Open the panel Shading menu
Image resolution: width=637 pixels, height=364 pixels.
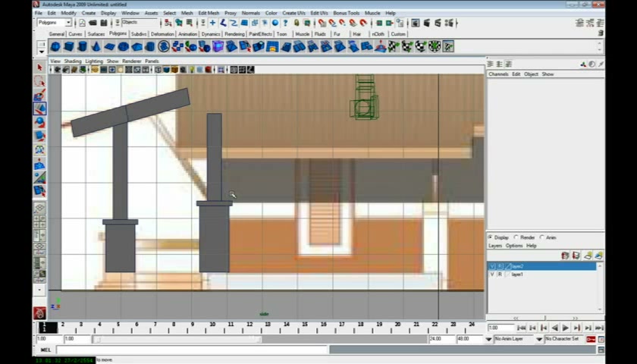(x=73, y=61)
